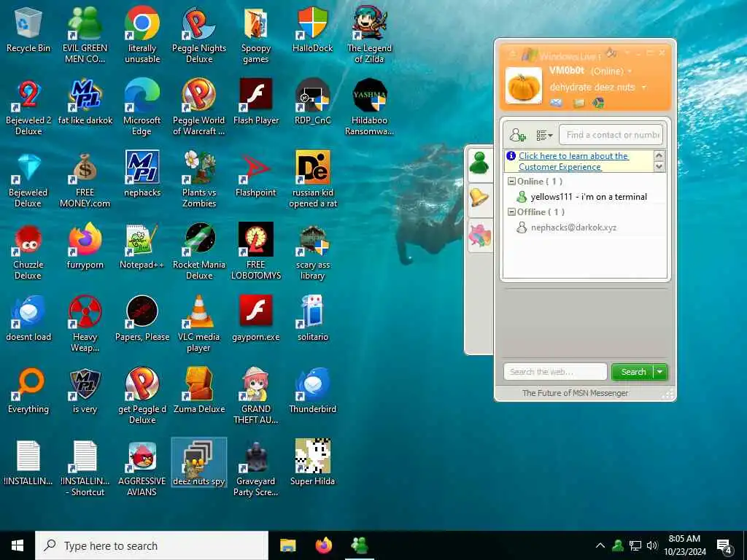Select the Rocket Mania Deluxe shortcut
Image resolution: width=747 pixels, height=560 pixels.
click(x=199, y=253)
